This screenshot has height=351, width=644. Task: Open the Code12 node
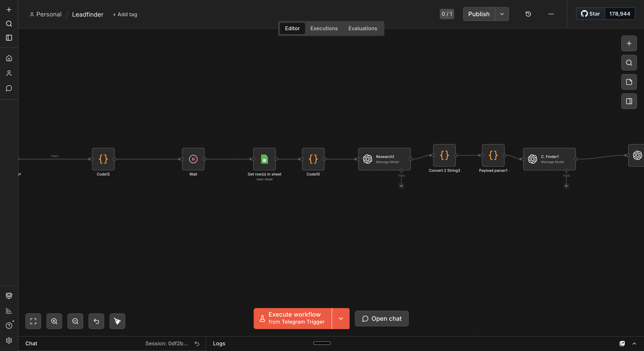pyautogui.click(x=103, y=159)
